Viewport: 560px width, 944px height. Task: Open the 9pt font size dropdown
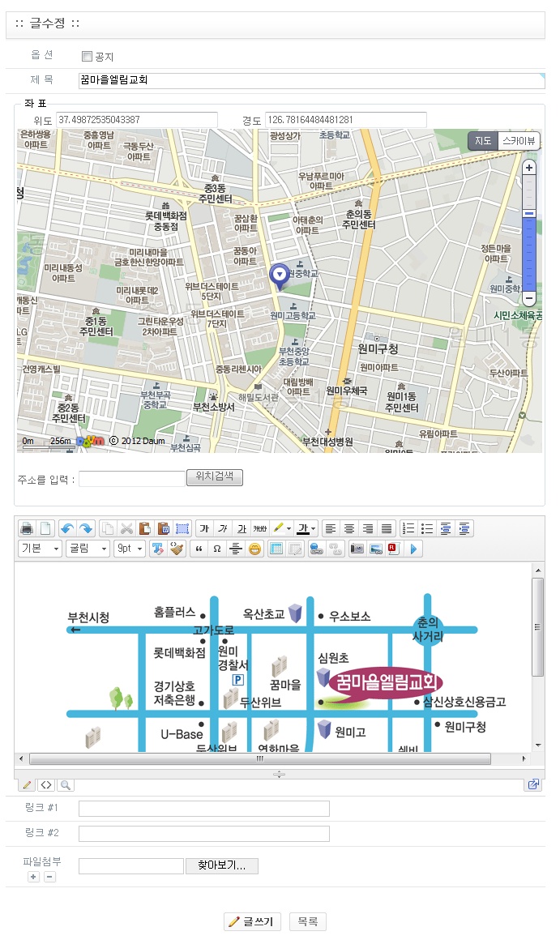coord(130,549)
